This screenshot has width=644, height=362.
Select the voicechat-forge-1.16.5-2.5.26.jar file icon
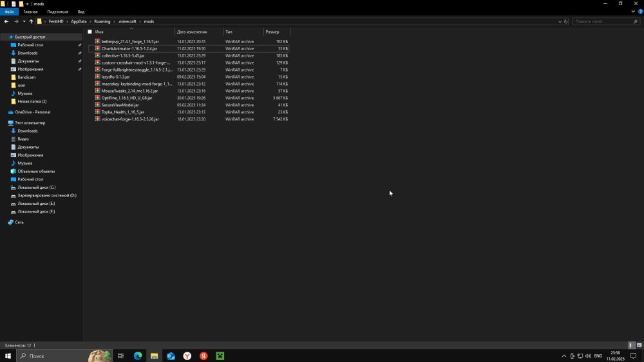[97, 119]
